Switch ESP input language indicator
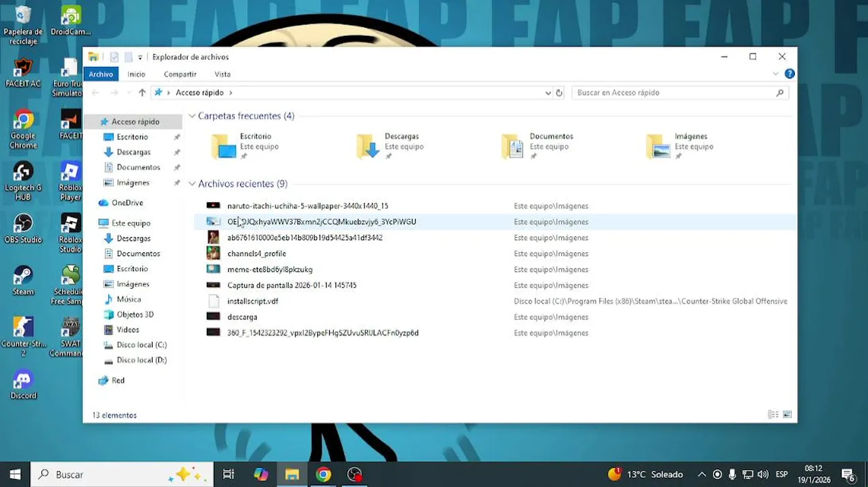This screenshot has height=487, width=868. coord(781,475)
